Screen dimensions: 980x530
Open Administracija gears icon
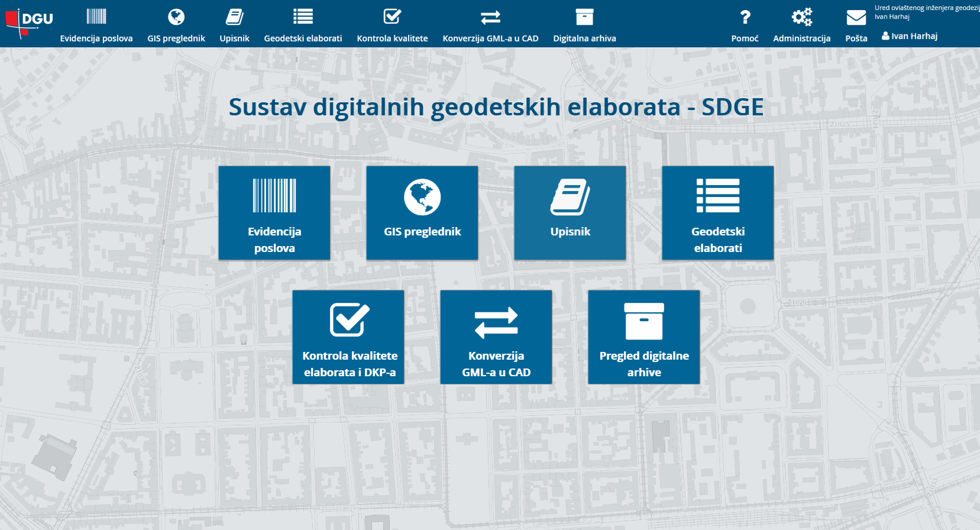pyautogui.click(x=801, y=17)
